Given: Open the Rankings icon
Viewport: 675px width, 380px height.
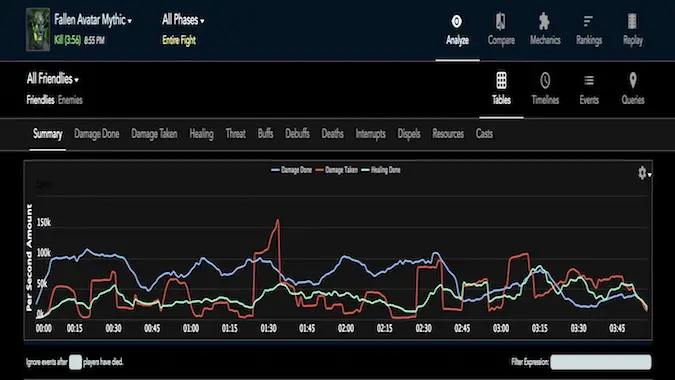Looking at the screenshot, I should (588, 21).
